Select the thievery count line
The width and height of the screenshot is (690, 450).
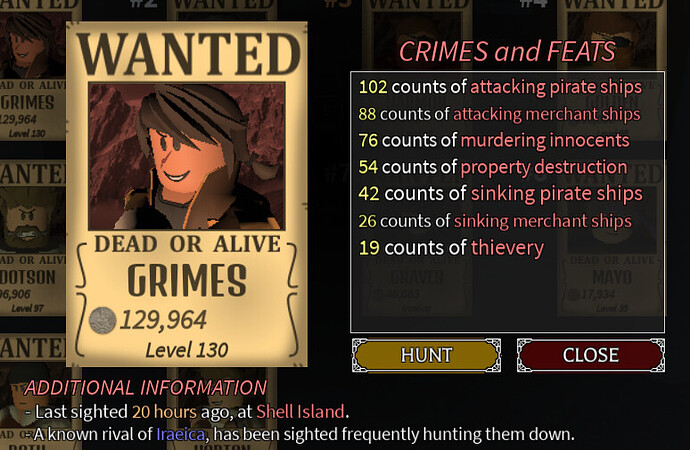click(x=451, y=248)
